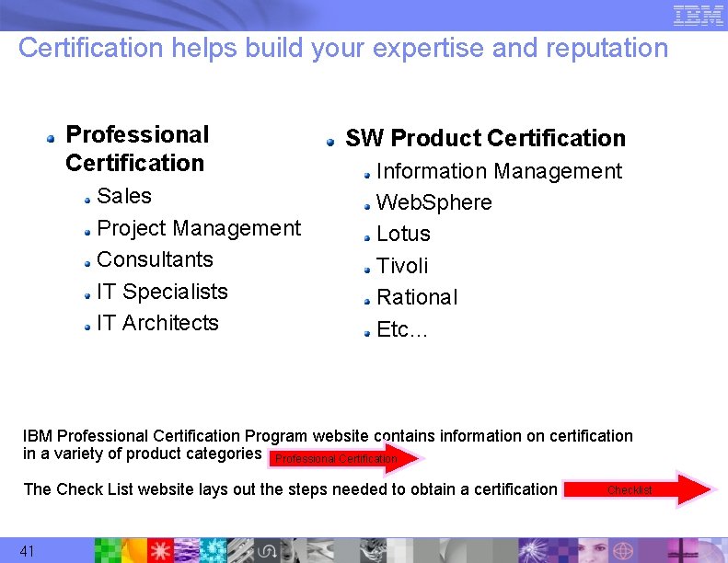Select the 'in a variety of product categories' line
This screenshot has width=728, height=563.
coord(143,454)
